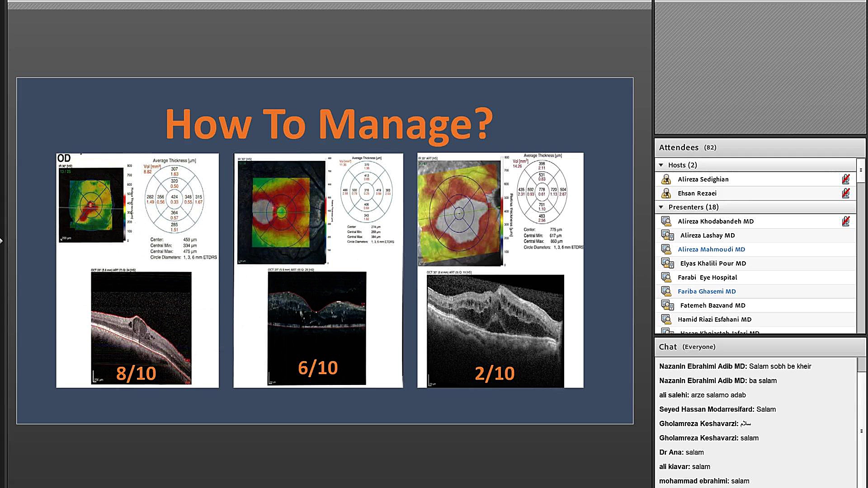Open the attendees pod options grip
Screen dimensions: 868x488
[x=860, y=169]
